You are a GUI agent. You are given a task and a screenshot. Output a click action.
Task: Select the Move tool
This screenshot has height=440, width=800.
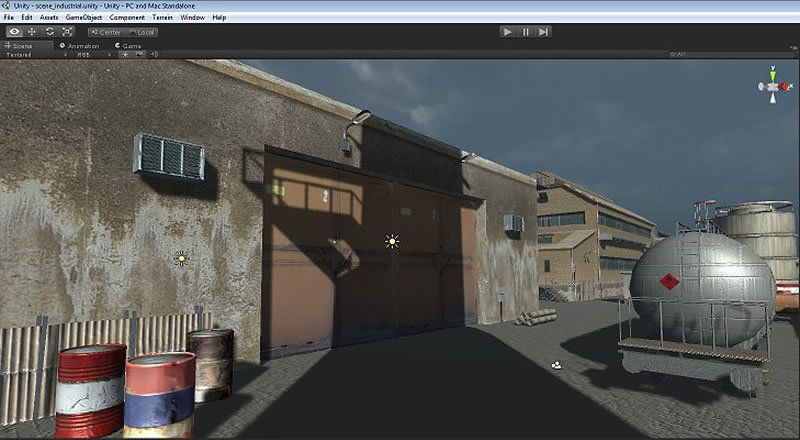coord(32,32)
